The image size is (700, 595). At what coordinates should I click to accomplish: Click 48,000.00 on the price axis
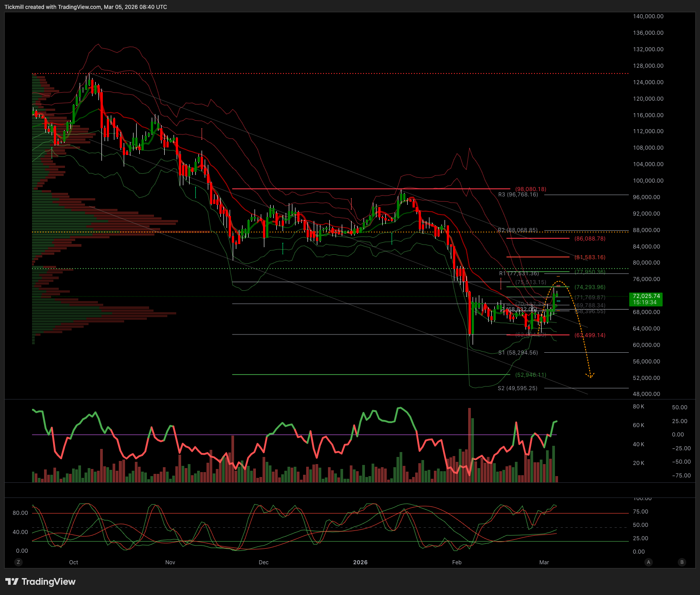646,394
